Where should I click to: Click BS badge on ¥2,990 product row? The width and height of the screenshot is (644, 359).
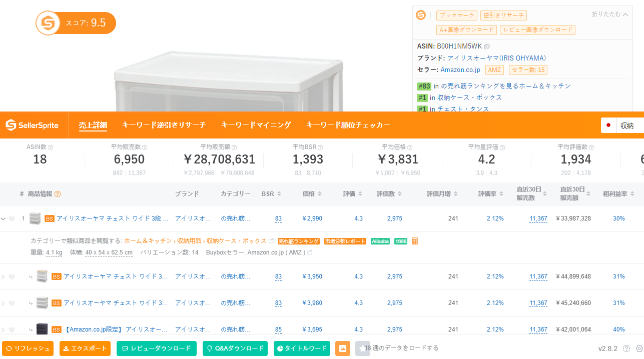tap(50, 218)
